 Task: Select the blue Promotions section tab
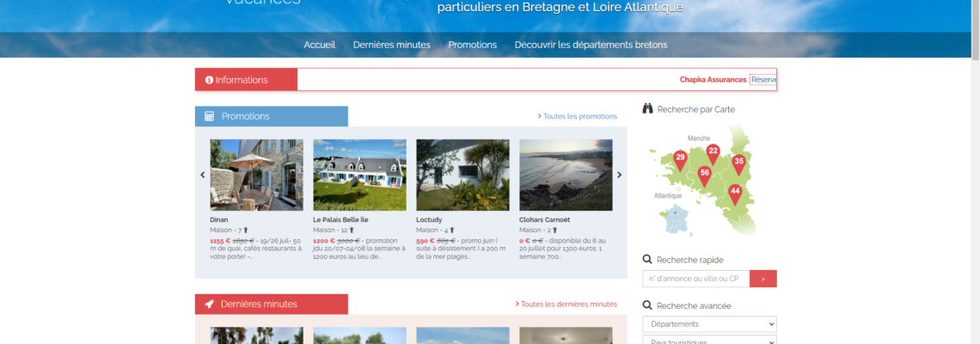(272, 116)
